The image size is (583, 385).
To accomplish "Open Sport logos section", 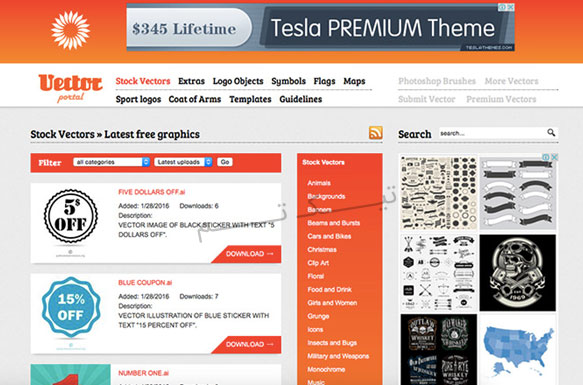I will pyautogui.click(x=138, y=99).
